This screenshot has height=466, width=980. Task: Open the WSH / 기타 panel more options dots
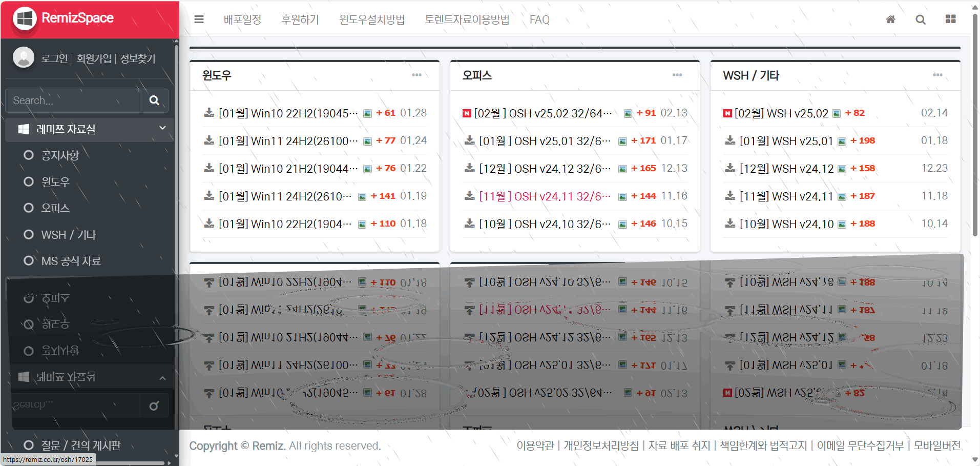tap(938, 75)
